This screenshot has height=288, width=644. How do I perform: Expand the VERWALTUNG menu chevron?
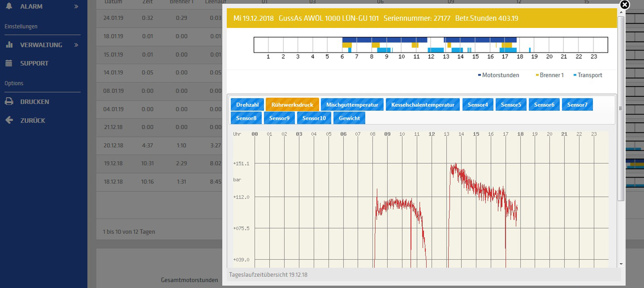coord(76,45)
